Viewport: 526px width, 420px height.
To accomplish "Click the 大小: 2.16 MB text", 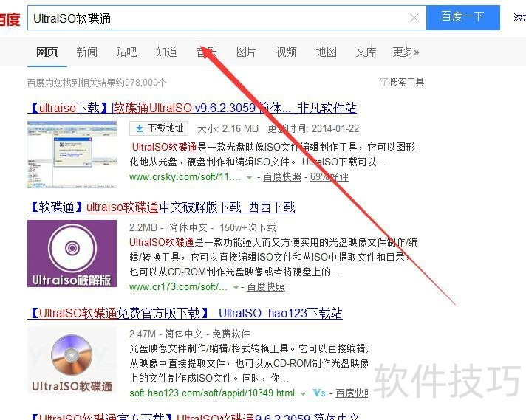I will [x=228, y=128].
